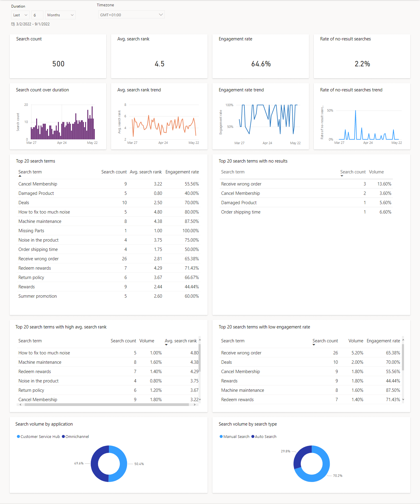
Task: Select the Rewards row in Top 20 search terms
Action: click(109, 287)
